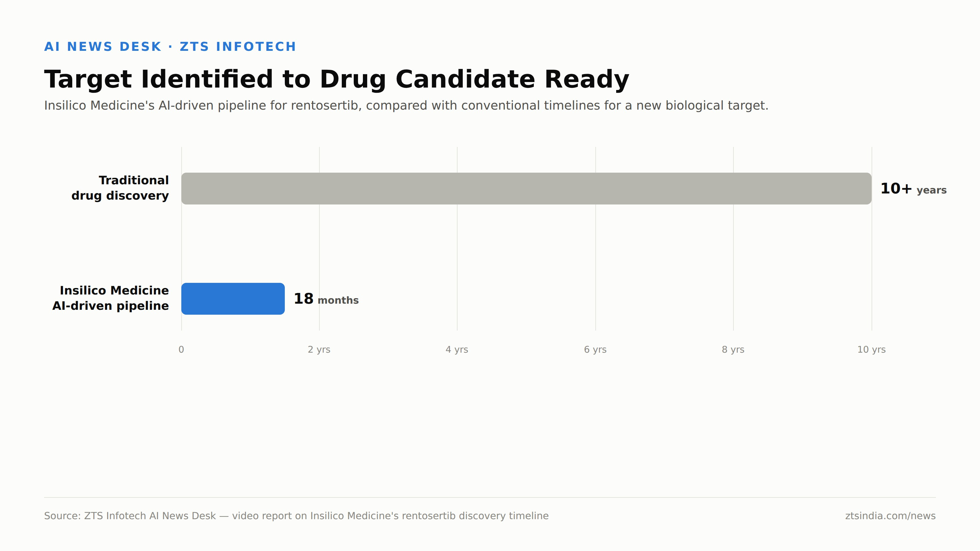Screen dimensions: 980x551
Task: Click the Insilico Medicine AI-driven pipeline label
Action: click(x=110, y=298)
